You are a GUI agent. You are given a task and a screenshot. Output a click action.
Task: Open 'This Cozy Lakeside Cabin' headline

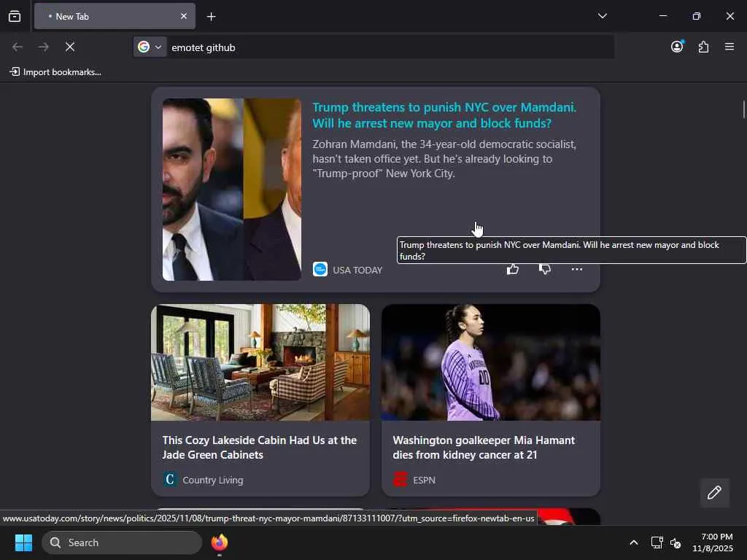coord(259,447)
